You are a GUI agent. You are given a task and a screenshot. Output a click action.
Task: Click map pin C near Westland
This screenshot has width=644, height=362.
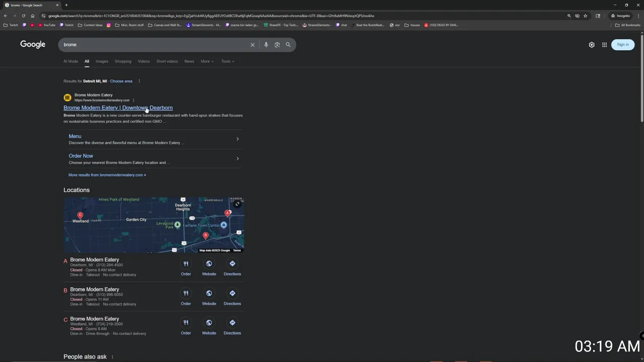(80, 215)
